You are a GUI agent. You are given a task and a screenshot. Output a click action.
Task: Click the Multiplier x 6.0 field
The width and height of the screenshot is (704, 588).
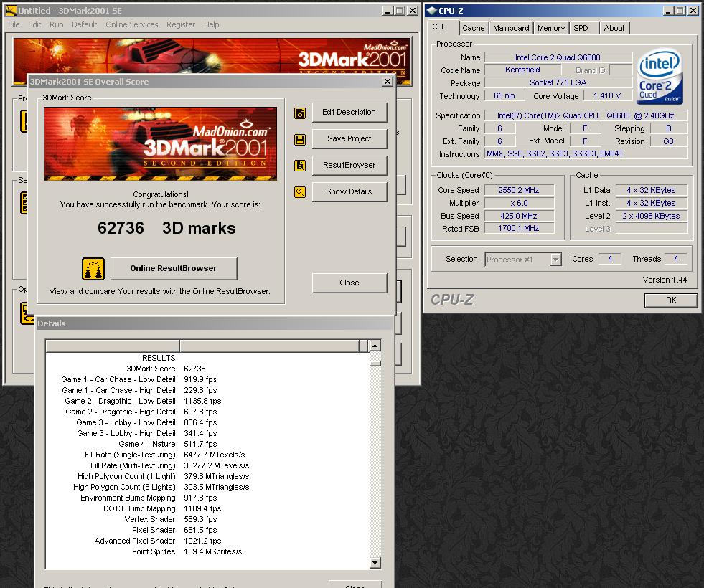click(519, 203)
